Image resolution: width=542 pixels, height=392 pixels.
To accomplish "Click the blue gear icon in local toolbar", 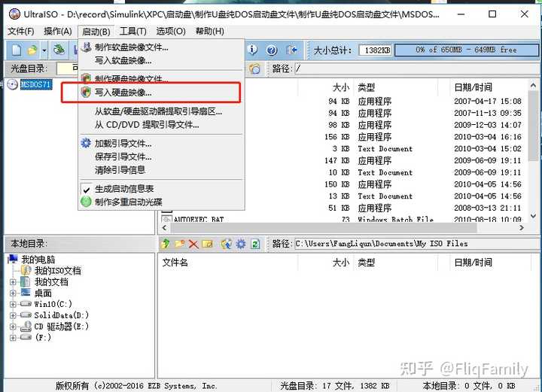I will click(241, 244).
